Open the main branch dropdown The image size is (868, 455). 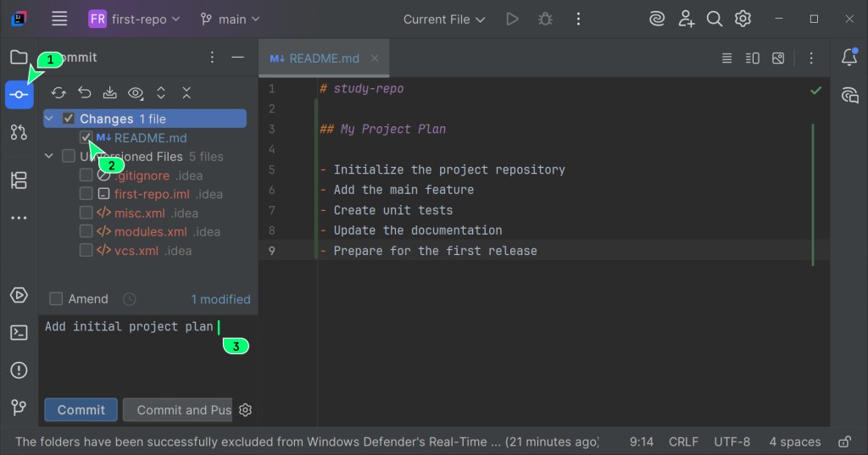pyautogui.click(x=230, y=19)
